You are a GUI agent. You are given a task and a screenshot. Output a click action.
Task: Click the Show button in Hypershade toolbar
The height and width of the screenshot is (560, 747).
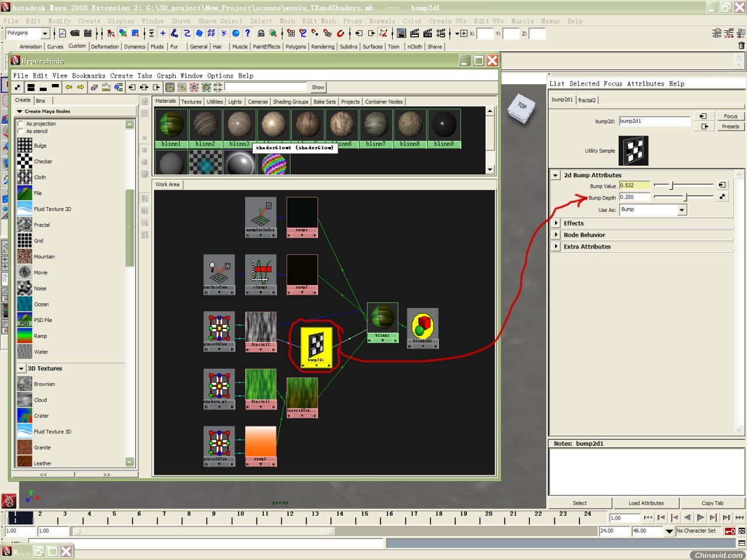point(317,87)
